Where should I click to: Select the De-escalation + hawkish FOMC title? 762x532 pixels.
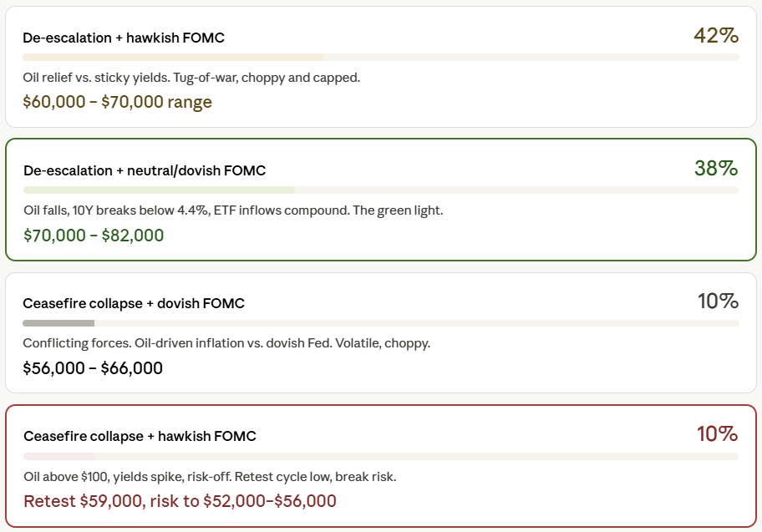(x=124, y=38)
